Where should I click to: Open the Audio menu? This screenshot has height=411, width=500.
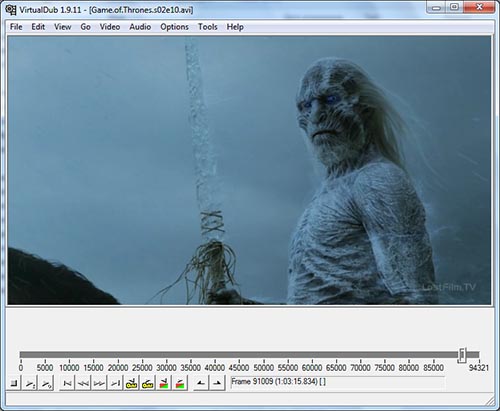pos(140,27)
